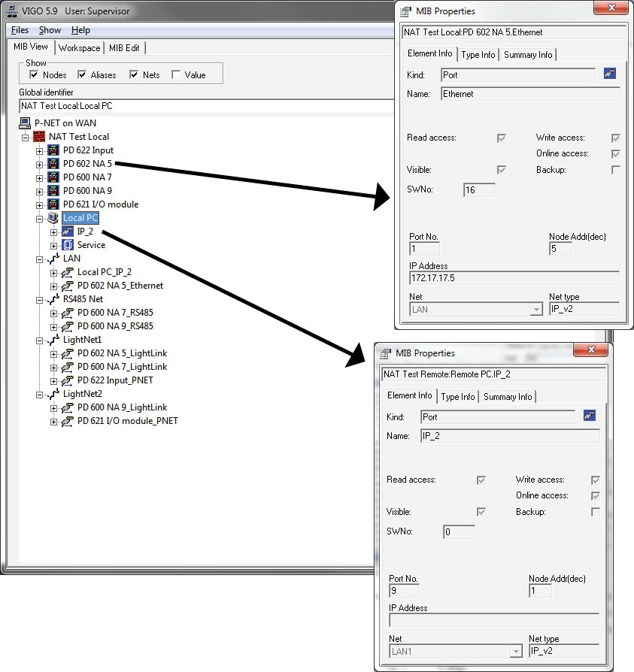Switch to the Workspace tab
The height and width of the screenshot is (672, 634).
(79, 48)
